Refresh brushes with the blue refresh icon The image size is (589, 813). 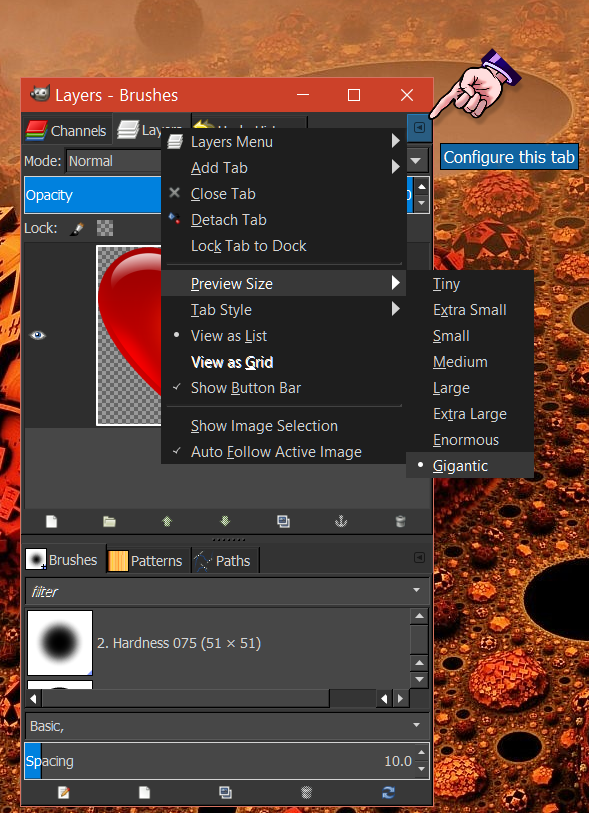click(x=388, y=792)
